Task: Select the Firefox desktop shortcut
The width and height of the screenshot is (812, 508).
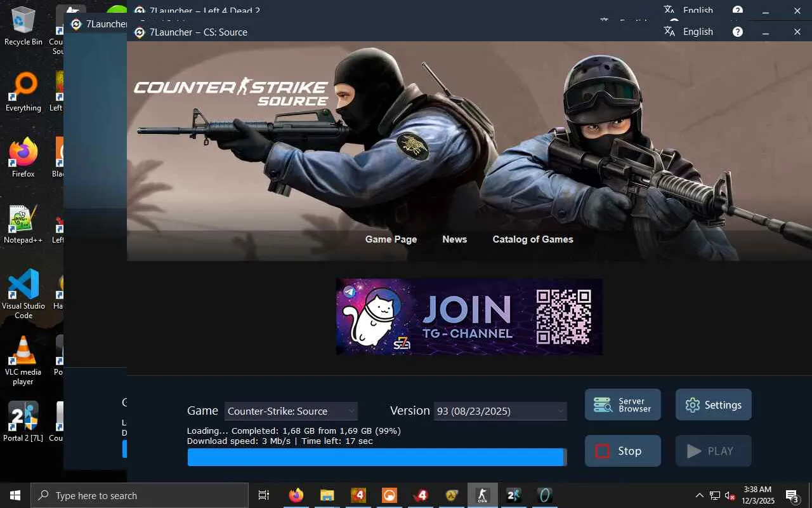Action: (x=23, y=158)
